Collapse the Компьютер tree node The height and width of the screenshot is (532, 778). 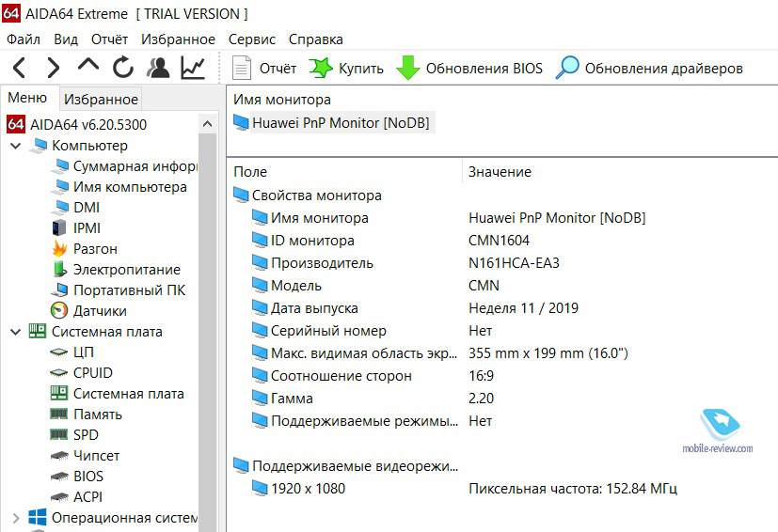(x=16, y=146)
